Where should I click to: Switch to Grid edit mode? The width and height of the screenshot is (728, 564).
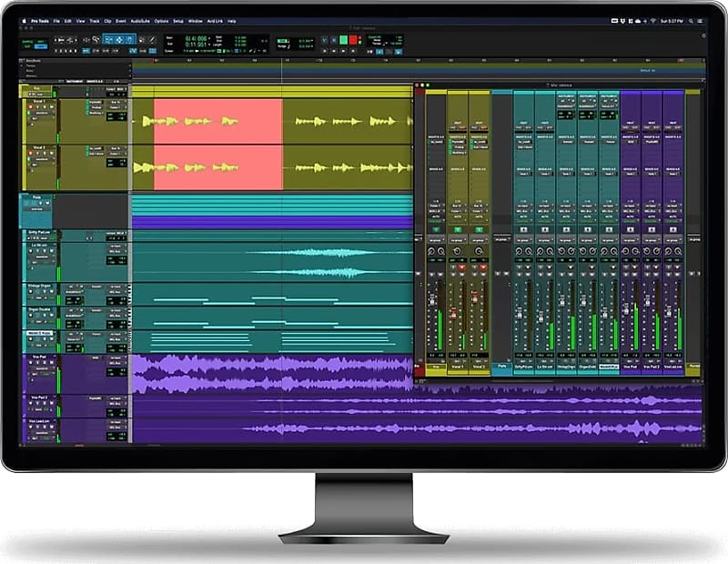[x=41, y=47]
